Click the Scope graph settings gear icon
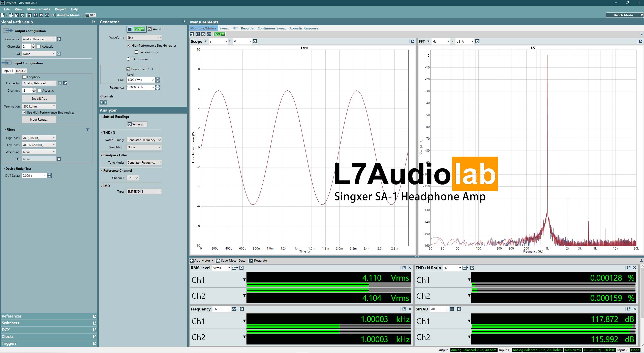644x353 pixels. [x=255, y=41]
